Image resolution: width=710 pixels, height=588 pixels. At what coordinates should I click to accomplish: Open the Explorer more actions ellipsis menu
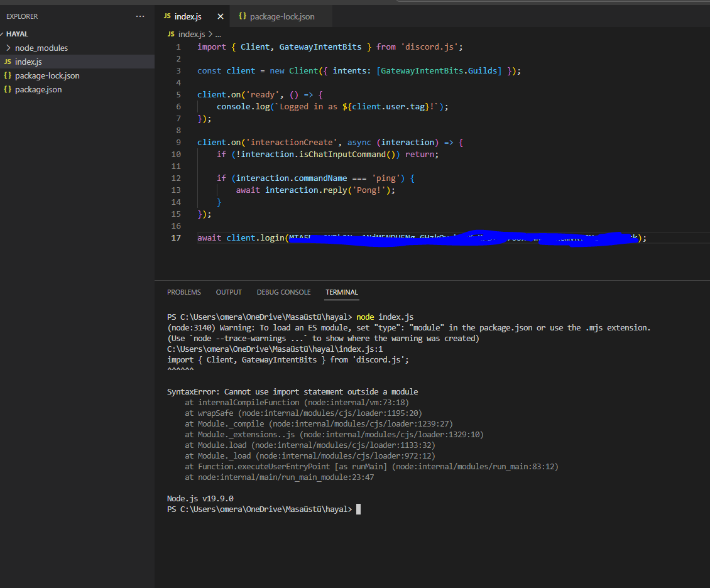(139, 16)
